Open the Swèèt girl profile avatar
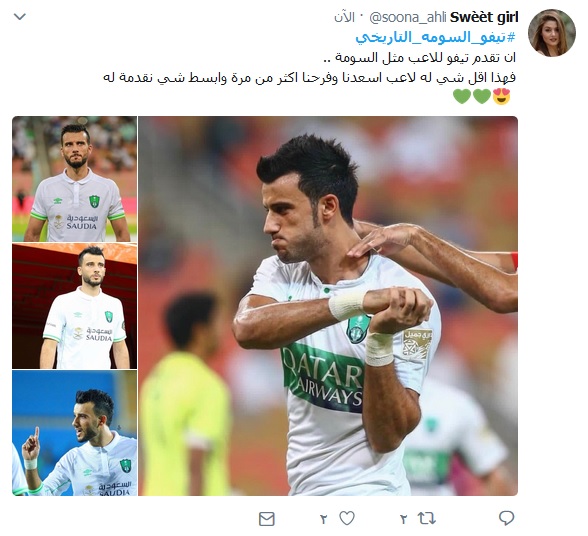The width and height of the screenshot is (588, 536). tap(552, 33)
